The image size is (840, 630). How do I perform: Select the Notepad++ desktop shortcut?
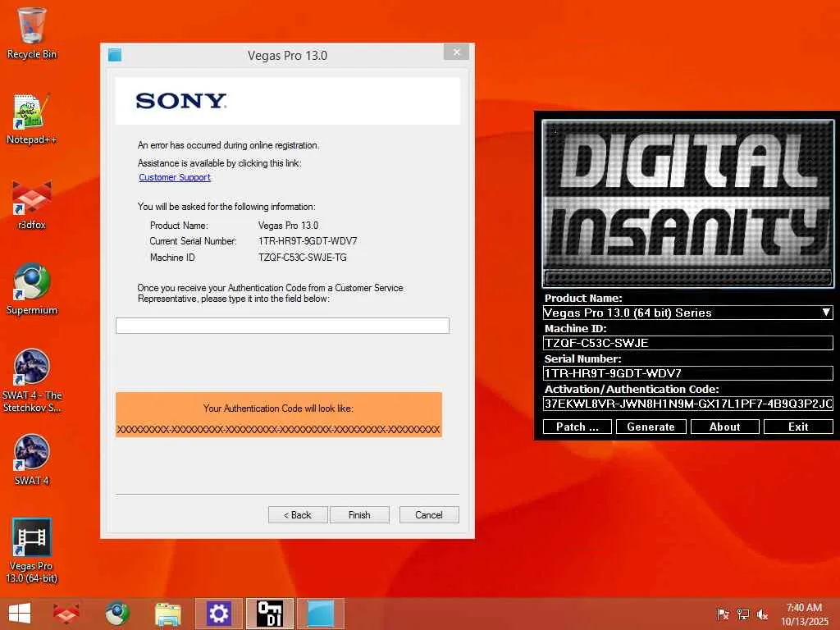coord(32,119)
